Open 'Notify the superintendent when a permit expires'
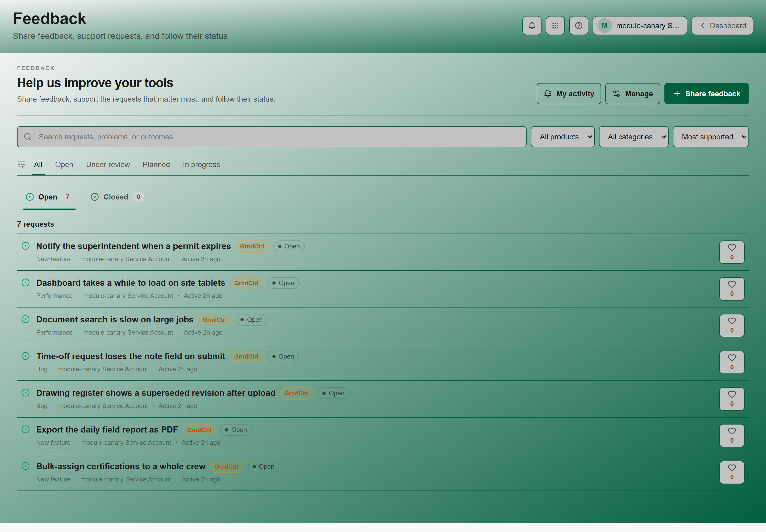Screen dimensions: 766x532 (x=133, y=246)
